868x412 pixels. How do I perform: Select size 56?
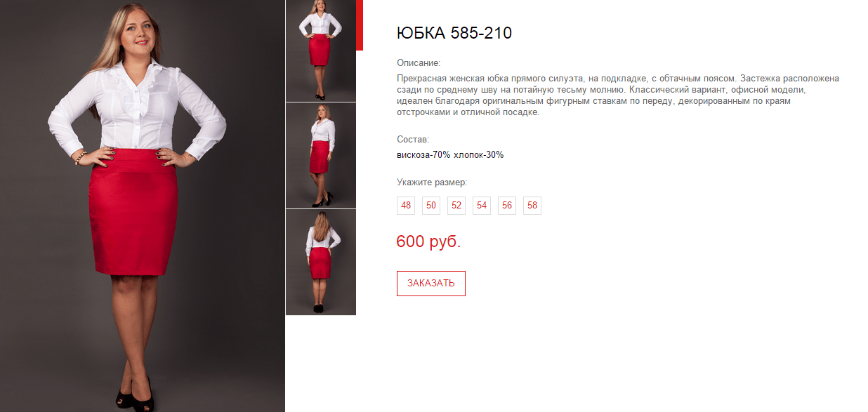(x=507, y=206)
